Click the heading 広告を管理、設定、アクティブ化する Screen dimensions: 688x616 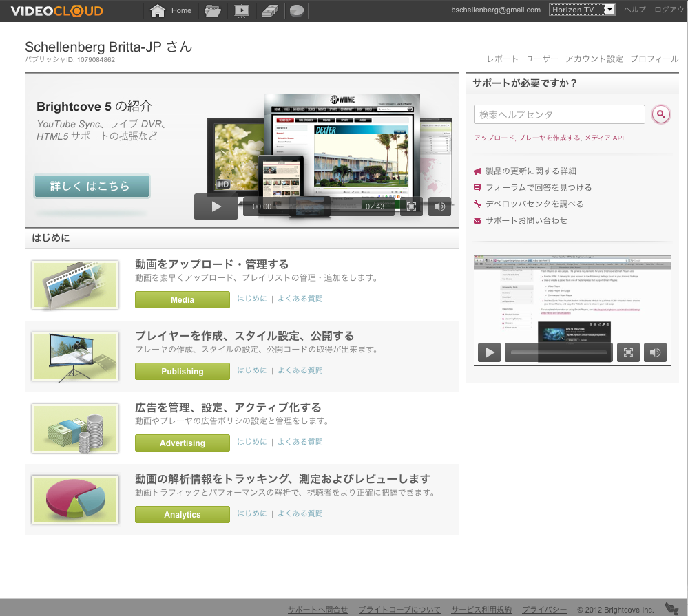pos(228,407)
